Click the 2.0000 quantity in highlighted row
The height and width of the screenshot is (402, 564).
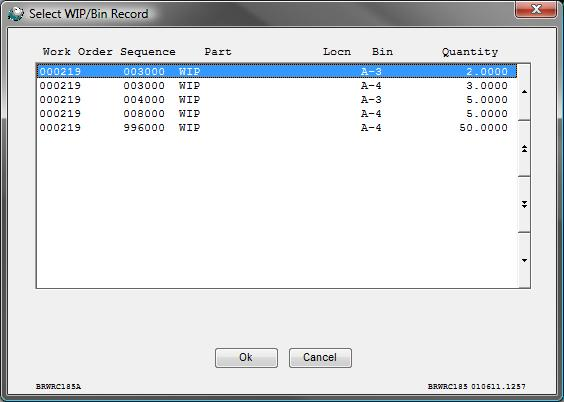tap(487, 72)
